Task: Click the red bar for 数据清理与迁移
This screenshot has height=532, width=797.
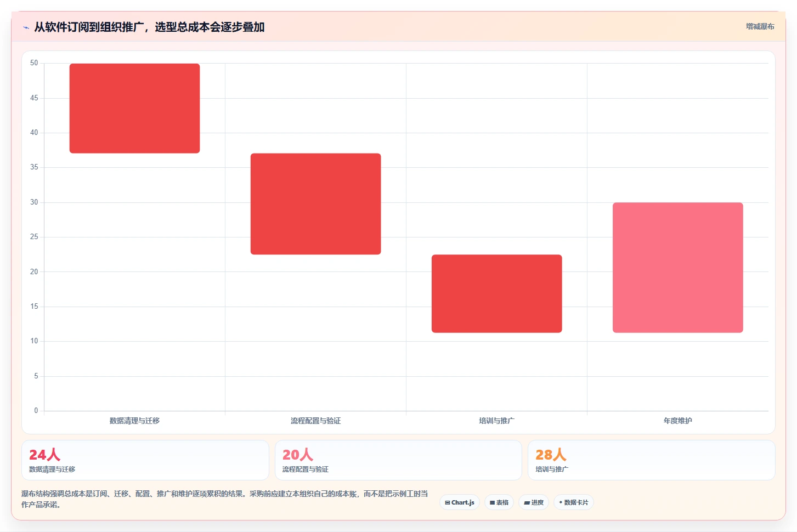Action: (134, 108)
